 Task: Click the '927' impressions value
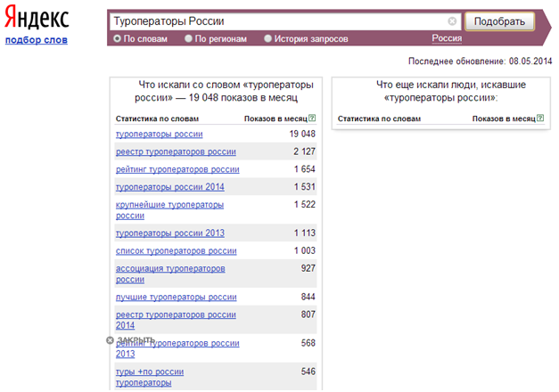pyautogui.click(x=308, y=268)
